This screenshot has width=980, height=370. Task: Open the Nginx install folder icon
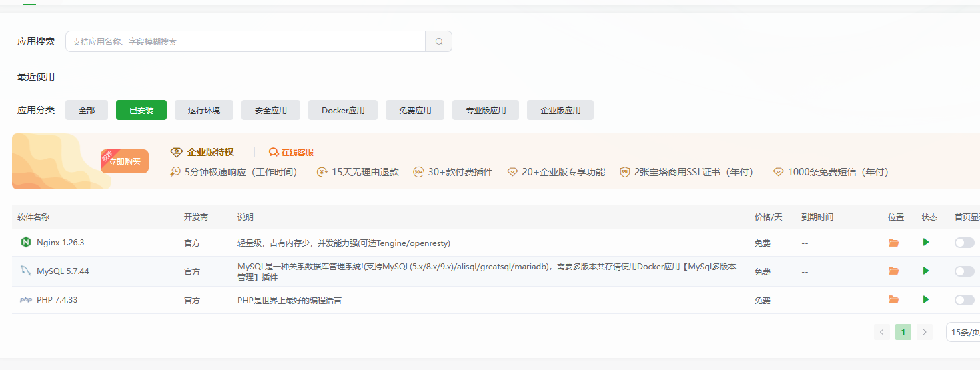894,243
